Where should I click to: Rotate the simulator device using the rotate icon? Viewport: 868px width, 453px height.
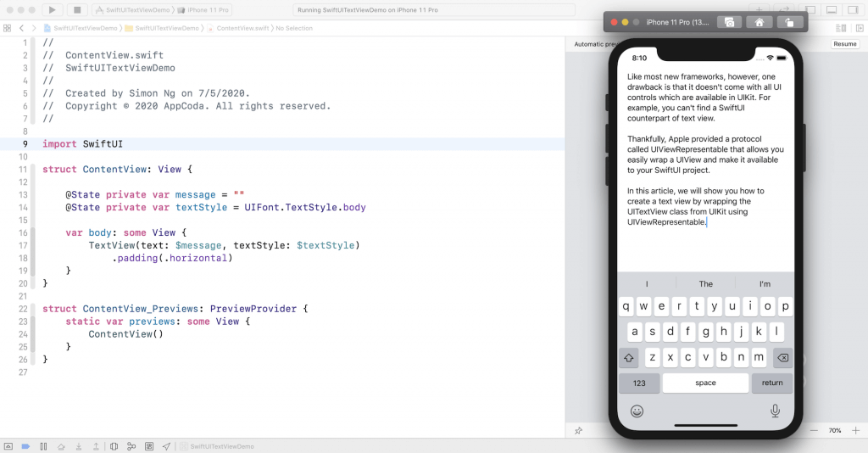(x=789, y=22)
